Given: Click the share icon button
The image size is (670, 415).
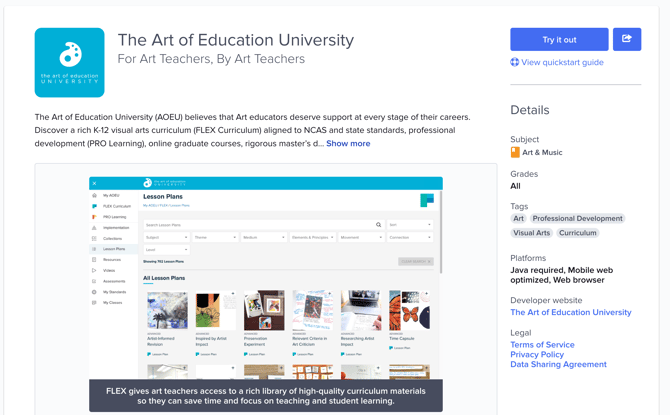Looking at the screenshot, I should (x=627, y=39).
